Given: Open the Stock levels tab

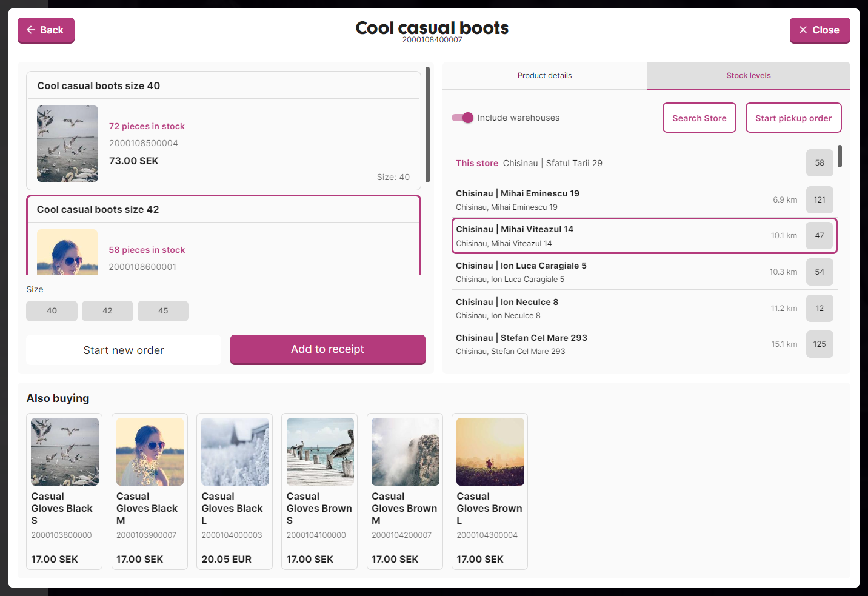Looking at the screenshot, I should coord(748,76).
